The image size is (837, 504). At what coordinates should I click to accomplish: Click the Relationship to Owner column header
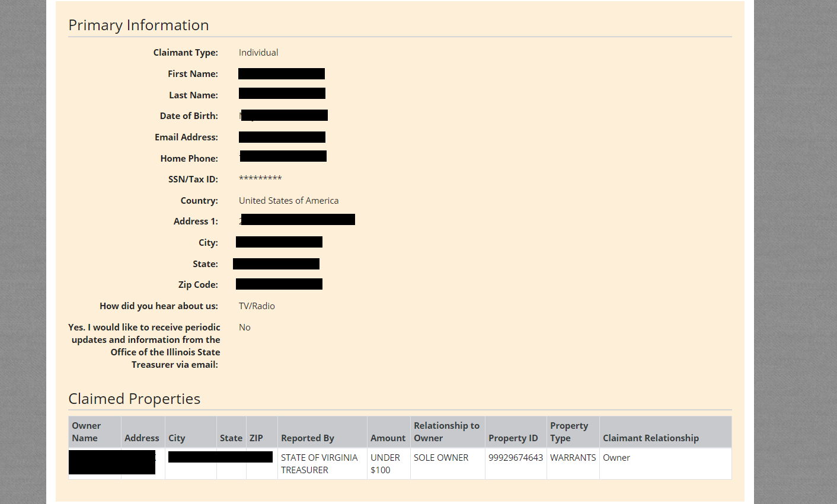pyautogui.click(x=446, y=432)
